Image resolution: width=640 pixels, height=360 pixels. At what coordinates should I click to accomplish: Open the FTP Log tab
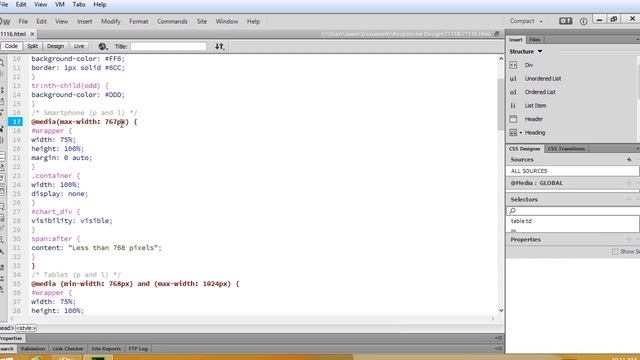tap(138, 349)
